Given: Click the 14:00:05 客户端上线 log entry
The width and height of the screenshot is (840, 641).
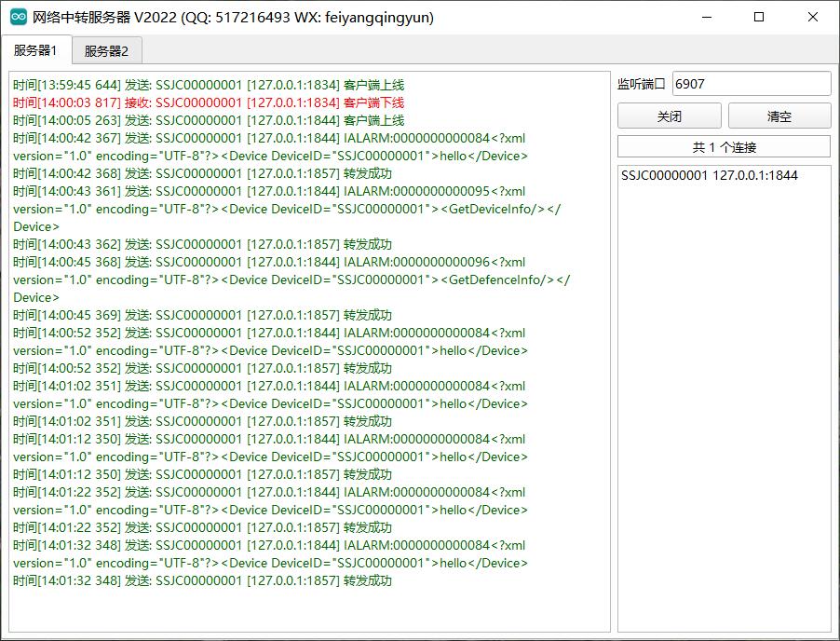Looking at the screenshot, I should coord(209,120).
